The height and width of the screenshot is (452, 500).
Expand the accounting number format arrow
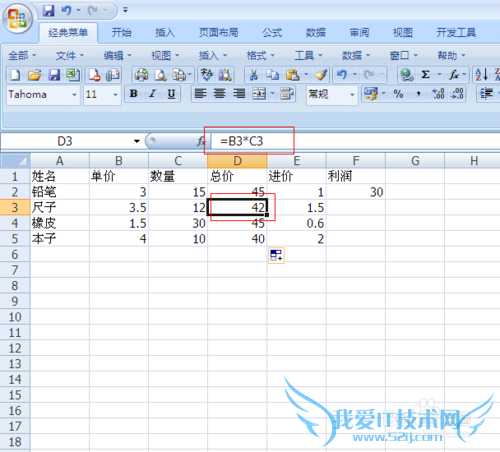click(384, 93)
